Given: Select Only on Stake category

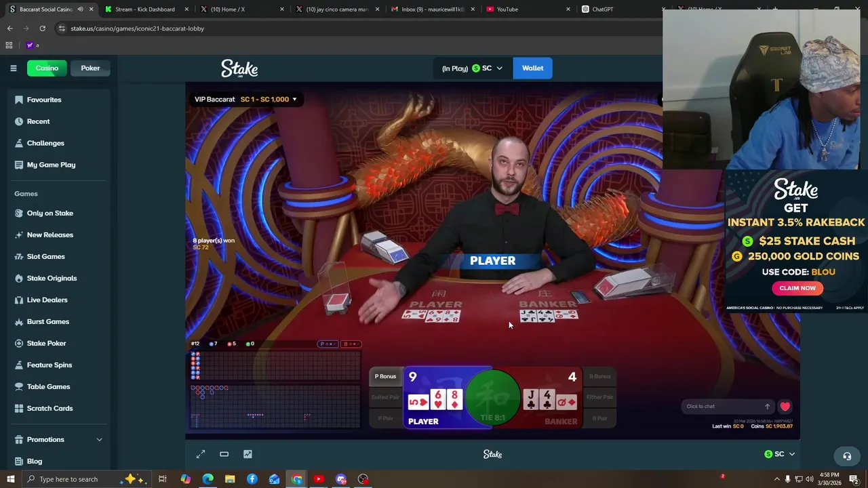Looking at the screenshot, I should (50, 213).
